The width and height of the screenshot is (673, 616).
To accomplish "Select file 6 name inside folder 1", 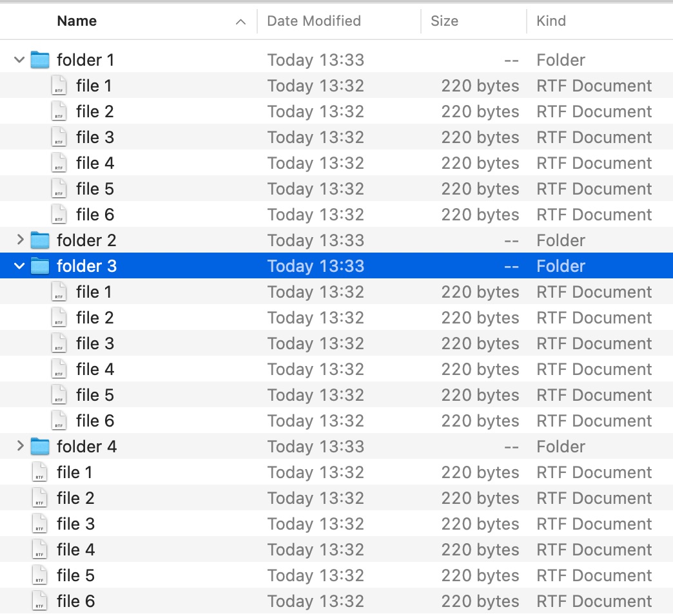I will (95, 215).
